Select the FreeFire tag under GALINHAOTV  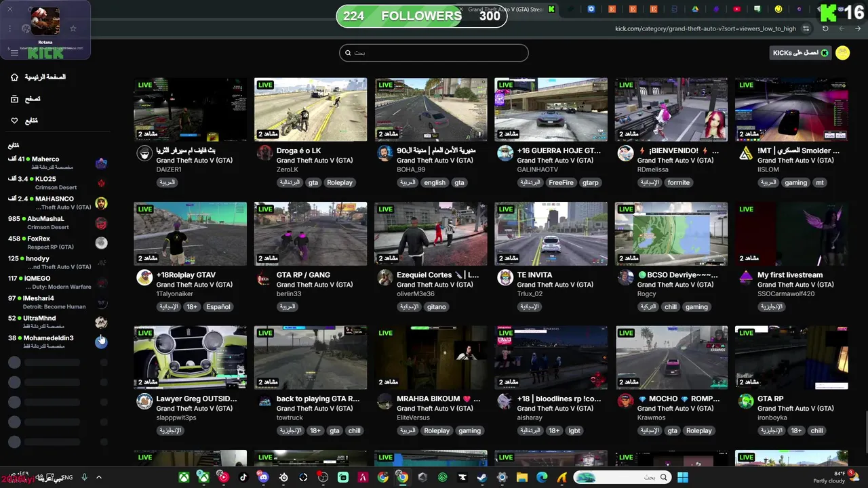pos(561,182)
